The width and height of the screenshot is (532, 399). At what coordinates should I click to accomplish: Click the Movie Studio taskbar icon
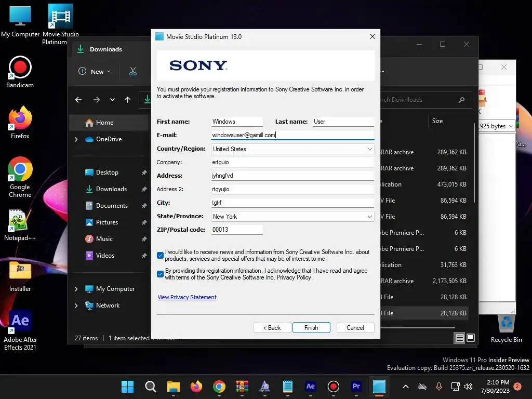coord(379,387)
